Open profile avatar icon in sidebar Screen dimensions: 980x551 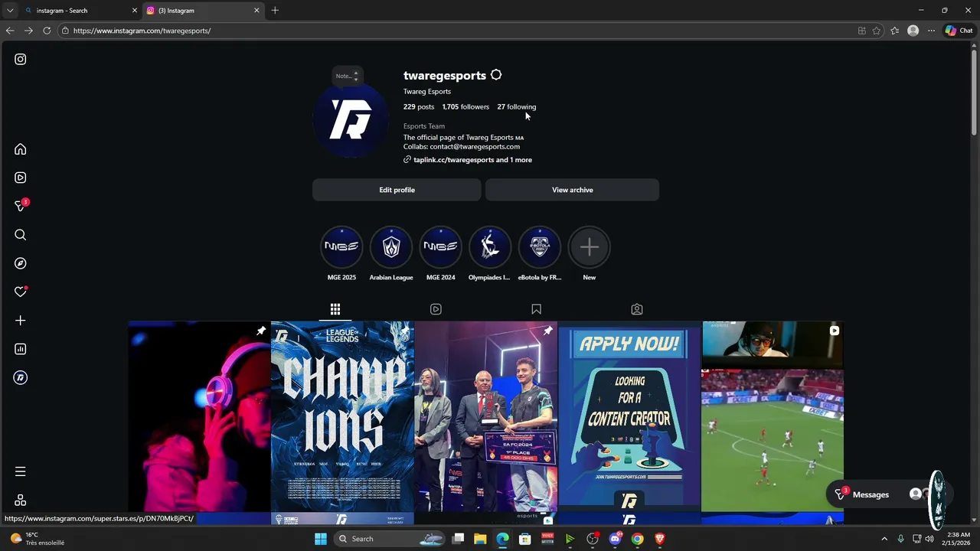click(x=21, y=377)
